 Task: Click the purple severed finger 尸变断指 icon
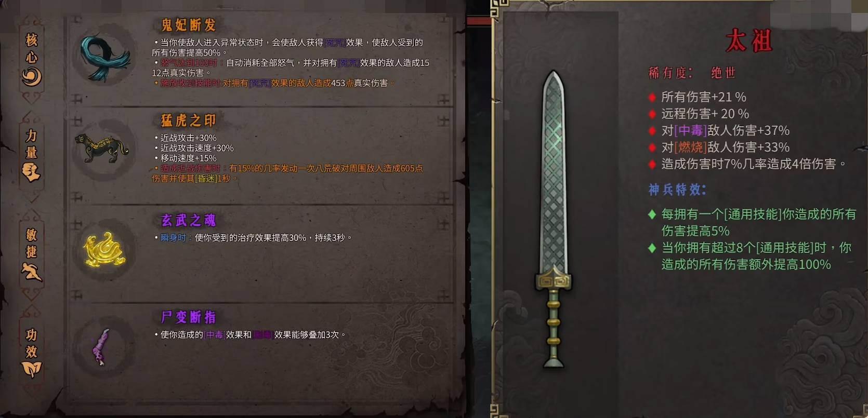pos(101,347)
